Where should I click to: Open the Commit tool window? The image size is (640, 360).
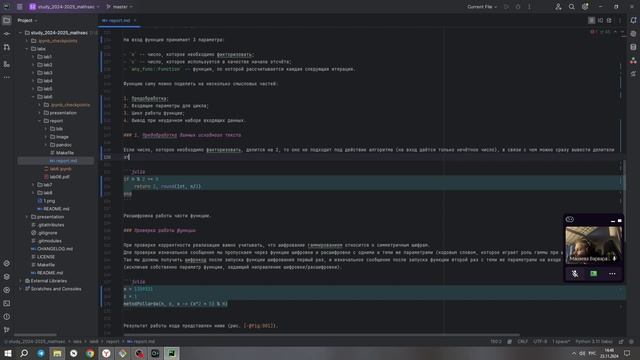pyautogui.click(x=7, y=34)
